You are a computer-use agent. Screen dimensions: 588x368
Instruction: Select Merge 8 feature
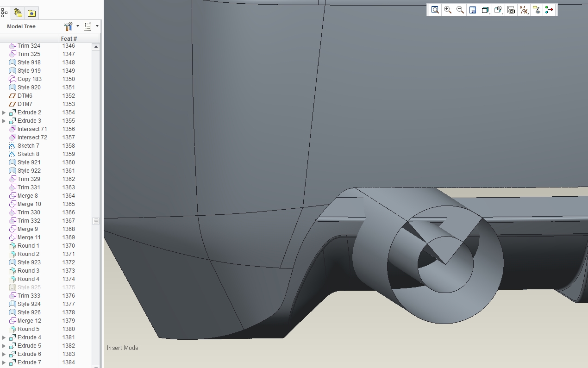(x=28, y=196)
